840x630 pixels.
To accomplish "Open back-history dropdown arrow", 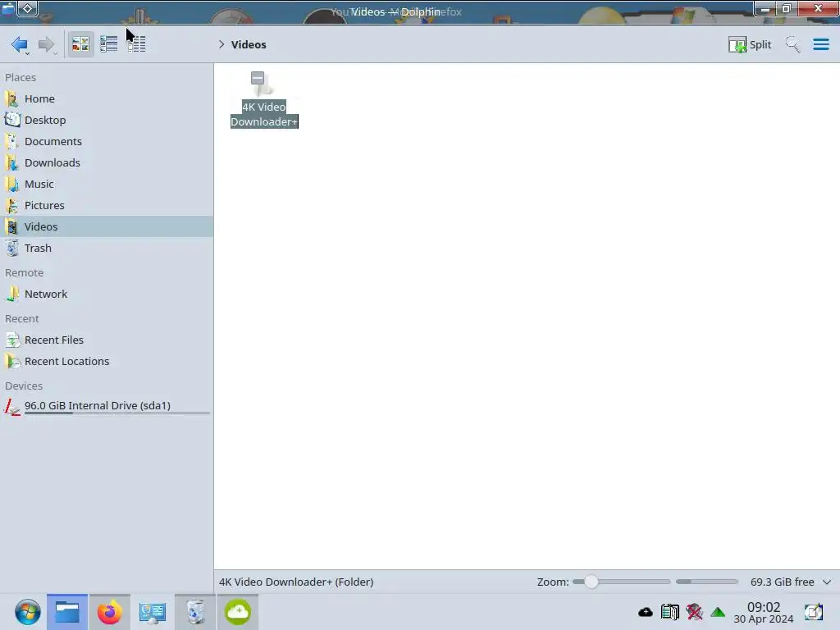I will (x=27, y=53).
